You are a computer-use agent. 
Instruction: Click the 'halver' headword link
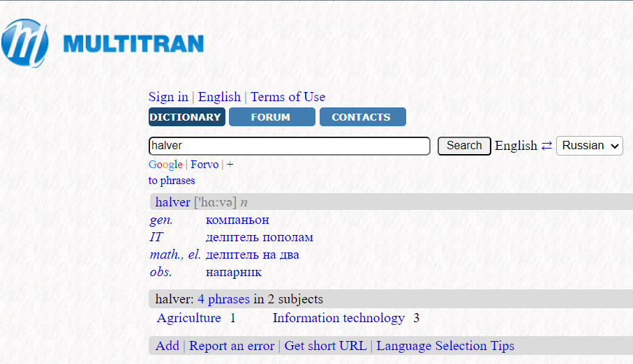coord(173,202)
